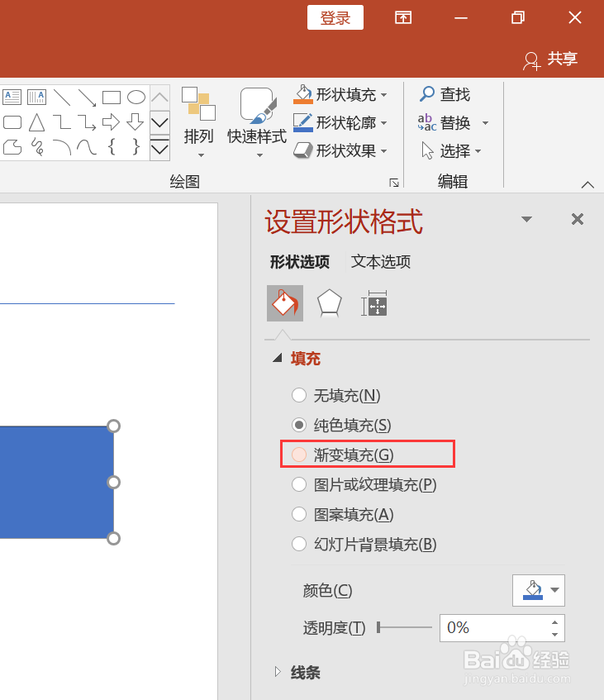Screen dimensions: 604x700
Task: Select the scribble shape tool
Action: 37,147
